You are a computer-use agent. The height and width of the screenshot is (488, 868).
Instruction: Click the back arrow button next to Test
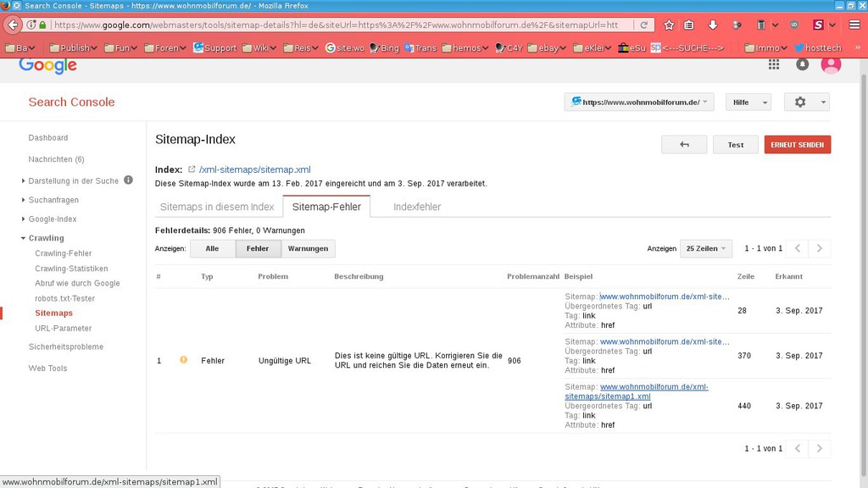point(684,145)
